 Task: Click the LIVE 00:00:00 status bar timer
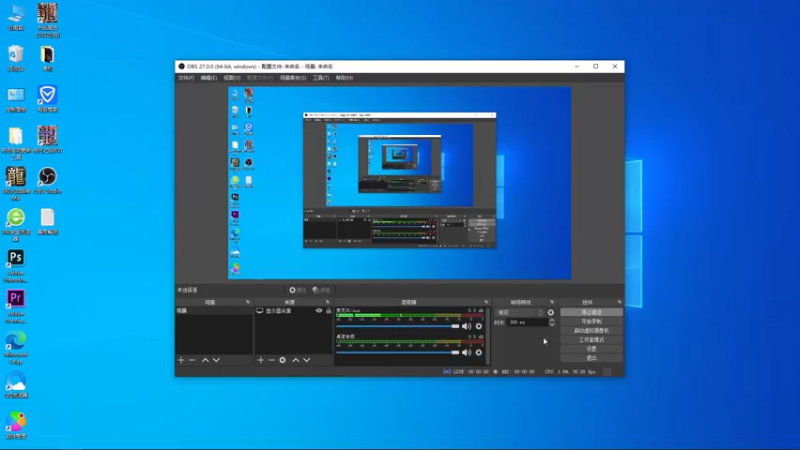coord(466,372)
